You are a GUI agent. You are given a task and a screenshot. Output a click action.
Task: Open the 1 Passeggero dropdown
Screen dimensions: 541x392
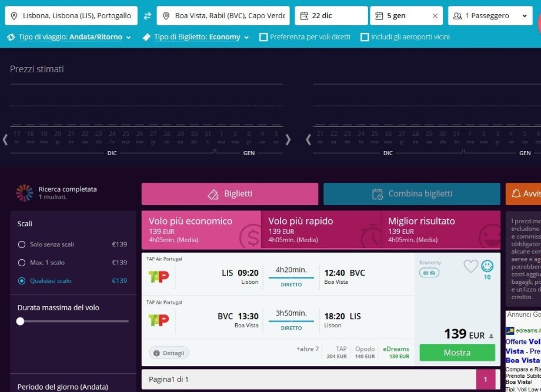[489, 16]
